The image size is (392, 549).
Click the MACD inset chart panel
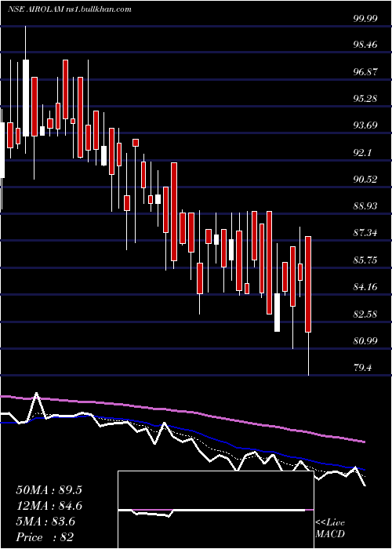[216, 510]
